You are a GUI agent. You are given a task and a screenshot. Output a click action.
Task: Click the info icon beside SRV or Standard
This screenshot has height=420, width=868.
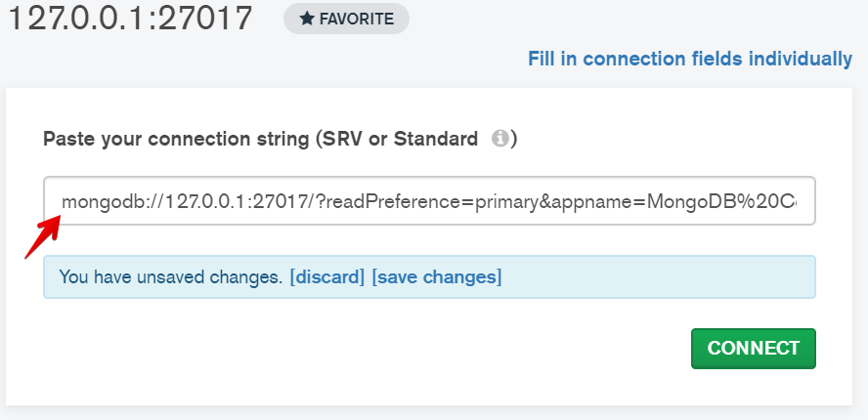[499, 139]
